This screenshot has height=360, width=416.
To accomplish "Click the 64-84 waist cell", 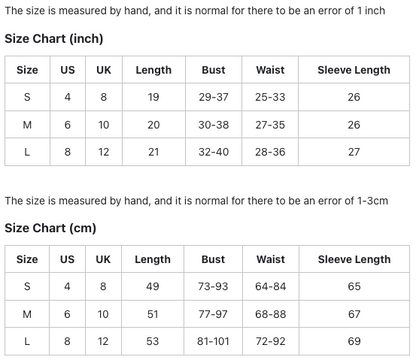I will [271, 286].
